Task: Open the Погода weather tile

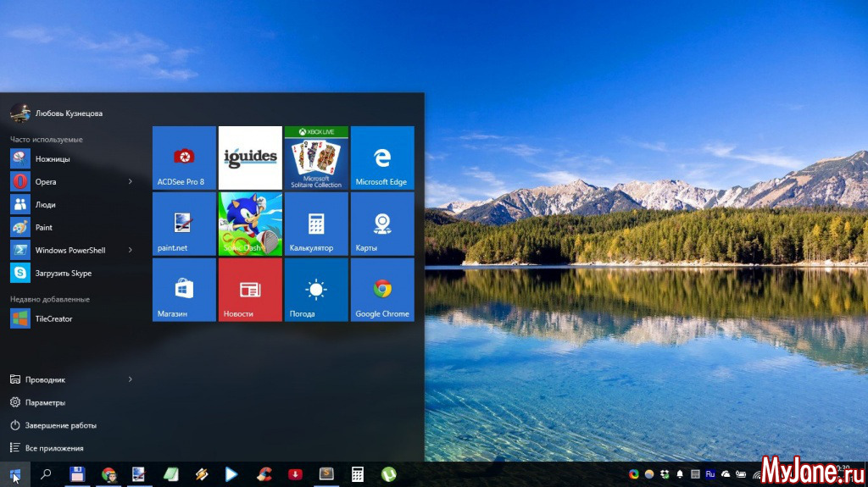Action: pyautogui.click(x=316, y=290)
